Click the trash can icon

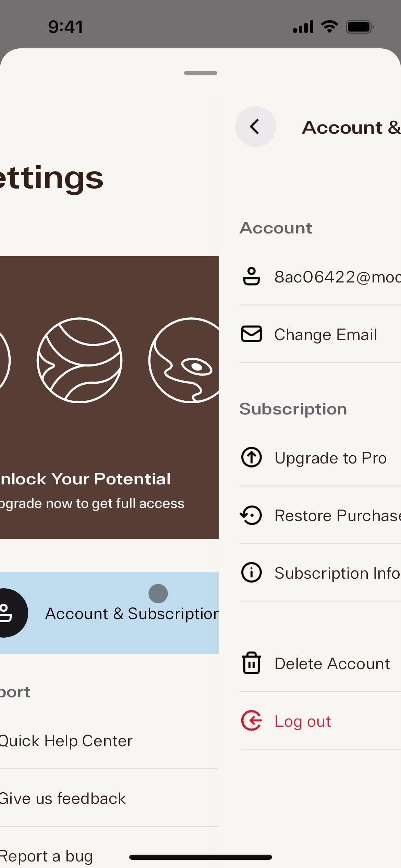pyautogui.click(x=251, y=663)
